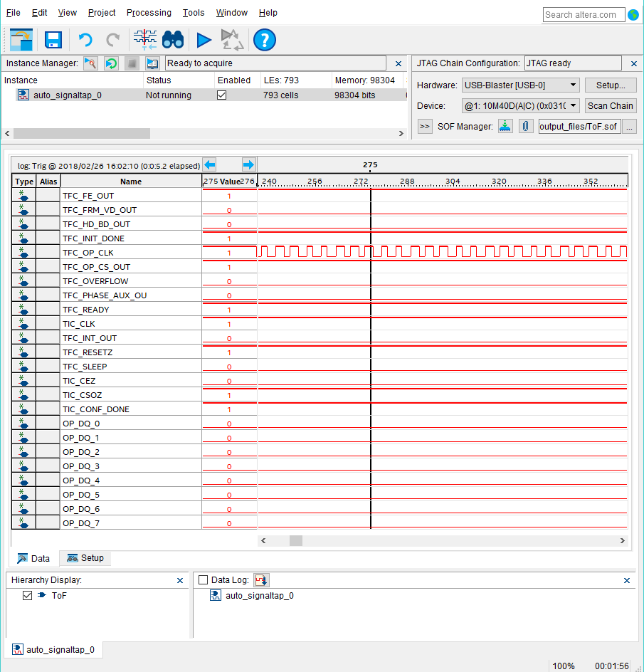Click the auto_signaltap_0 instance icon in Instance list
This screenshot has width=644, height=672.
23,95
